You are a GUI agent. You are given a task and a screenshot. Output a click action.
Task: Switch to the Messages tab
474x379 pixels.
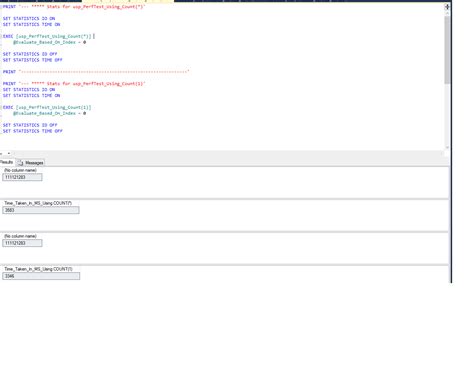point(31,163)
